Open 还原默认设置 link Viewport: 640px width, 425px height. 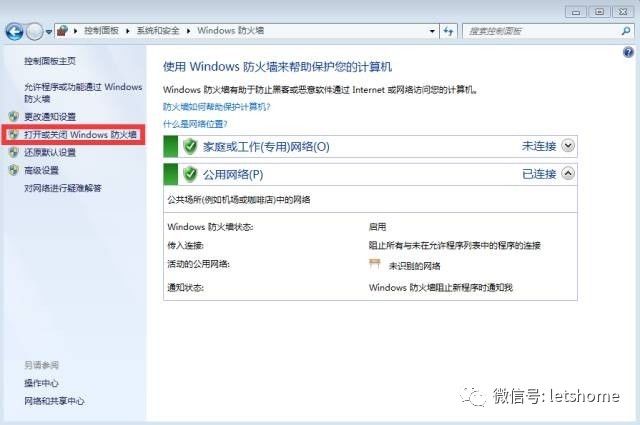[x=50, y=153]
